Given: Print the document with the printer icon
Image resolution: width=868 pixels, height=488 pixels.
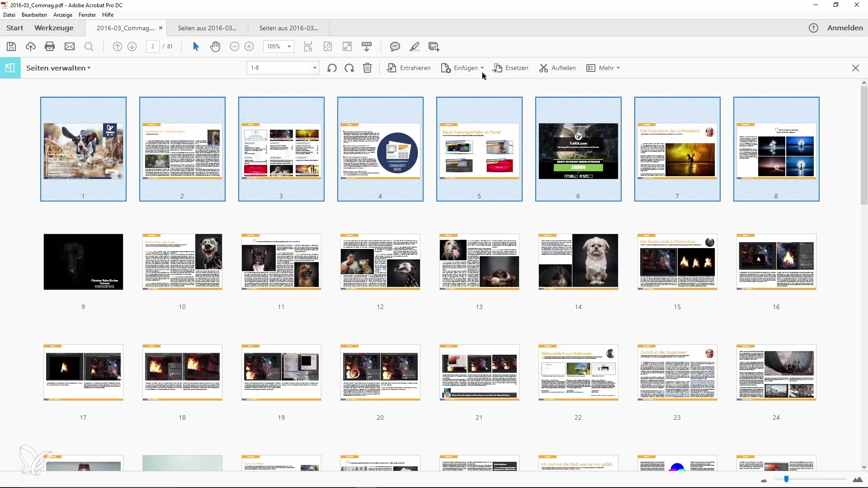Looking at the screenshot, I should point(50,47).
